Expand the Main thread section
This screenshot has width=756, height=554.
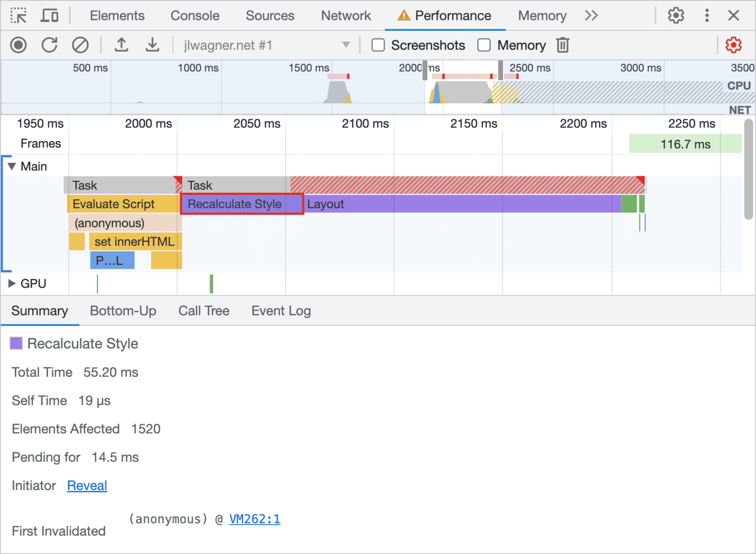(x=13, y=166)
